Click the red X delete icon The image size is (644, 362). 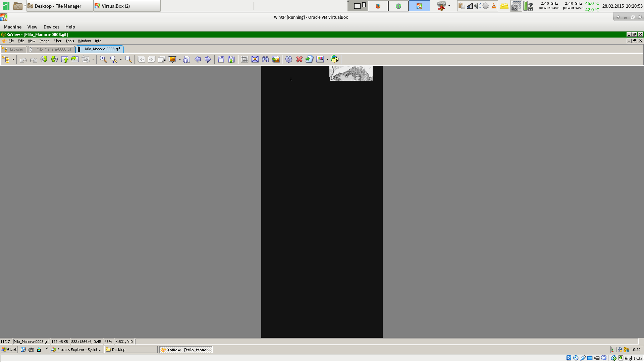(x=299, y=59)
